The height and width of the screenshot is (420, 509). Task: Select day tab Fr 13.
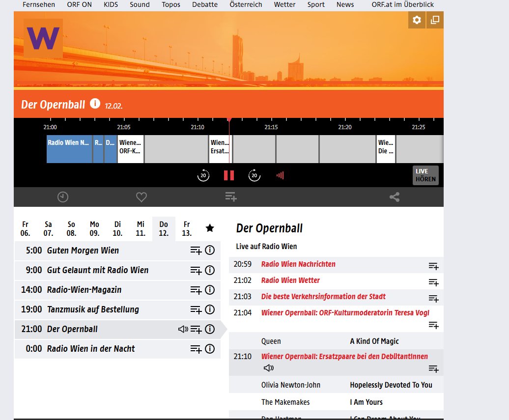tap(187, 229)
